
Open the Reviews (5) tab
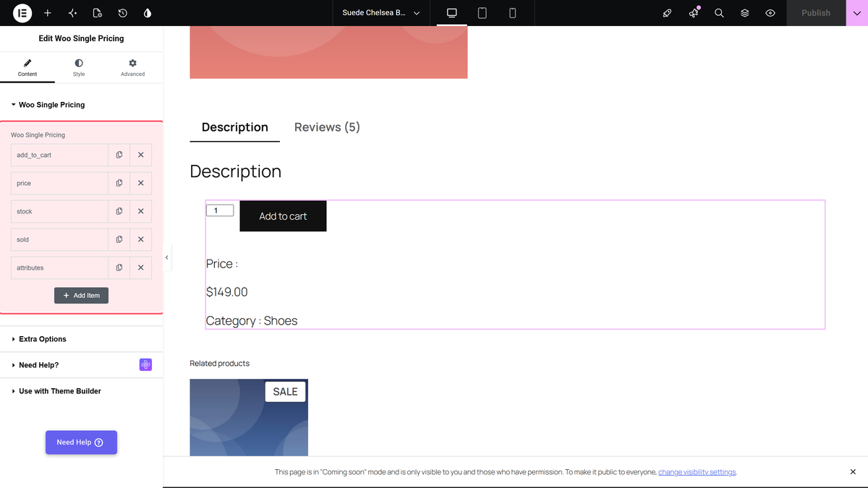pyautogui.click(x=327, y=127)
